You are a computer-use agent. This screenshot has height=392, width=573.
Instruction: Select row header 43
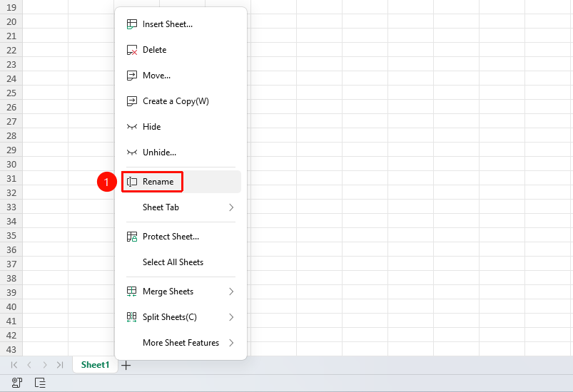pyautogui.click(x=11, y=349)
